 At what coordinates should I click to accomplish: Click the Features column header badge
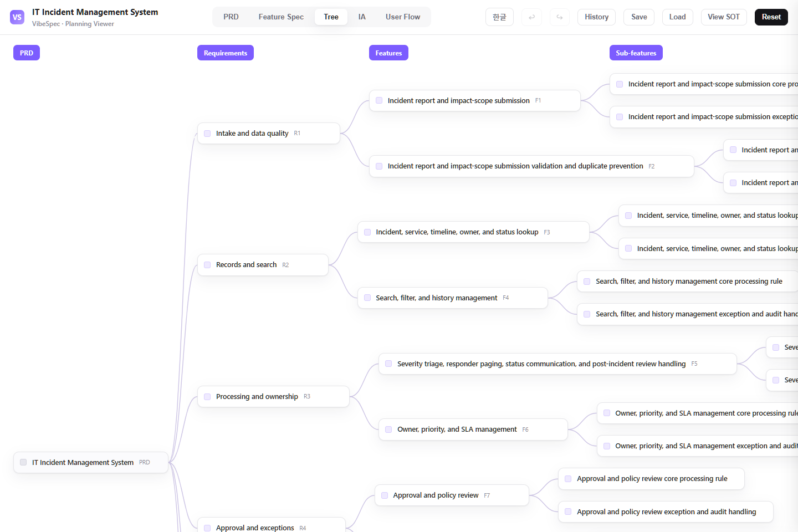pos(388,53)
